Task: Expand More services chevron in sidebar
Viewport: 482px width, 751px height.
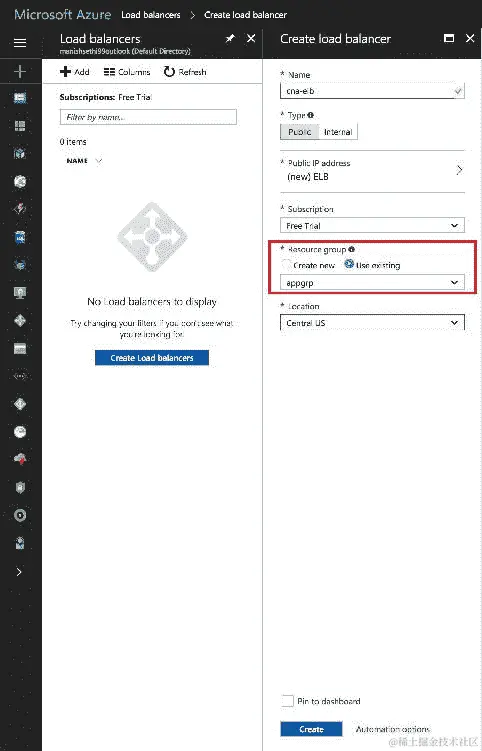Action: (x=19, y=572)
